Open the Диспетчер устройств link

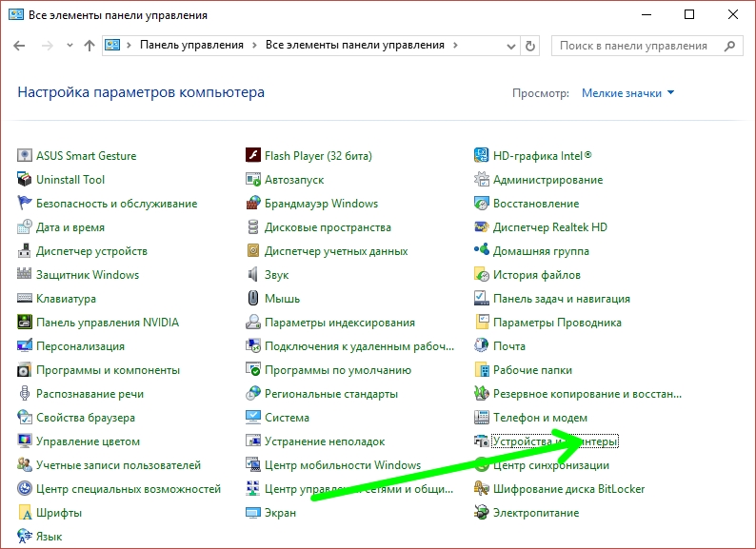pyautogui.click(x=91, y=251)
